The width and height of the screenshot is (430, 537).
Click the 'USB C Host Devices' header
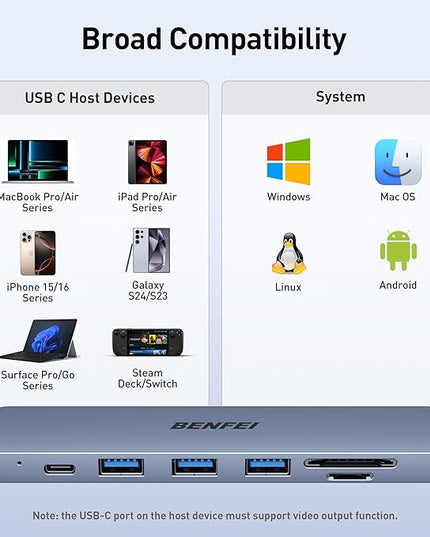(x=90, y=98)
